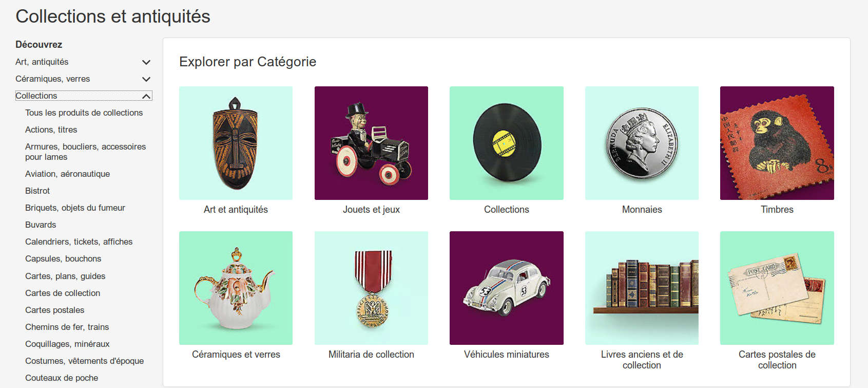
Task: Click the teapot Céramiques image
Action: (x=236, y=288)
